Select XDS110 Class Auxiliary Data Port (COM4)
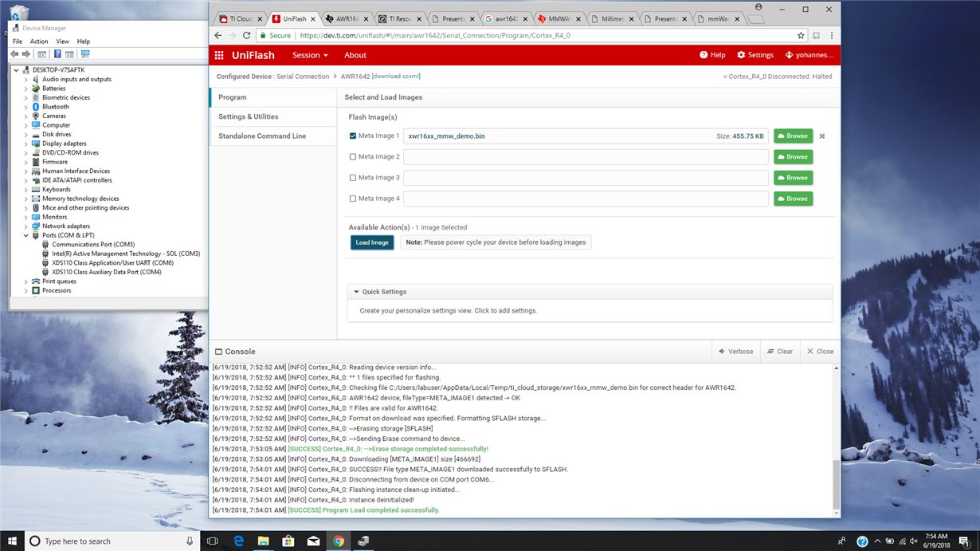The width and height of the screenshot is (980, 551). tap(107, 272)
